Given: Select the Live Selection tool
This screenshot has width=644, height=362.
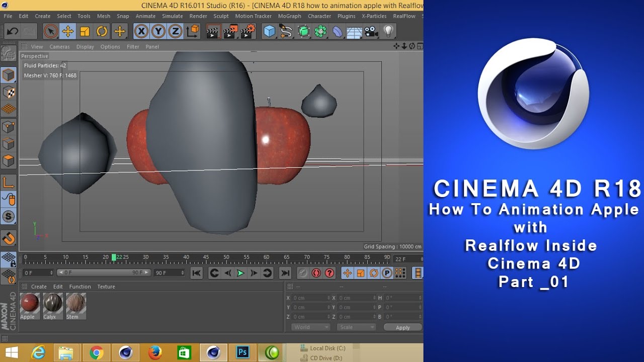Looking at the screenshot, I should (50, 32).
